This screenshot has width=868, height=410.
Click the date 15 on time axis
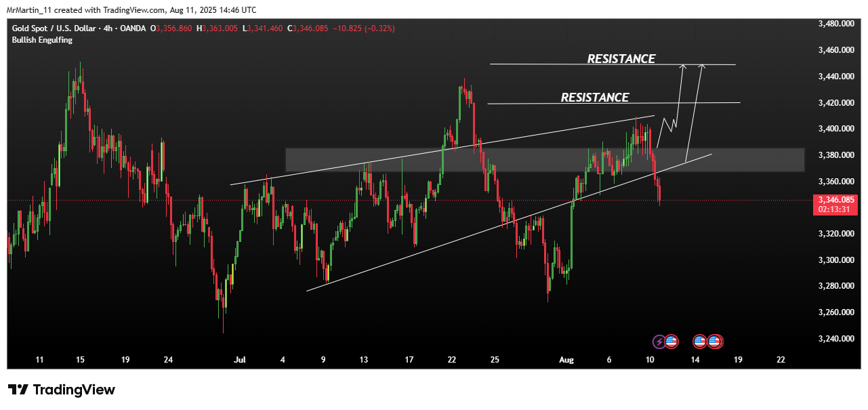pyautogui.click(x=80, y=360)
